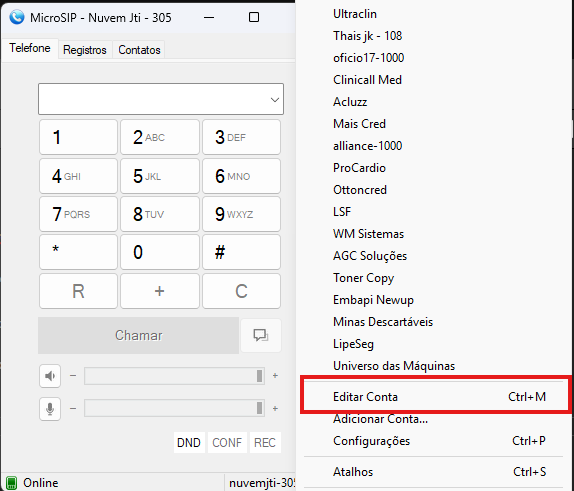Toggle DND do-not-disturb mode
The image size is (574, 491).
pos(189,443)
